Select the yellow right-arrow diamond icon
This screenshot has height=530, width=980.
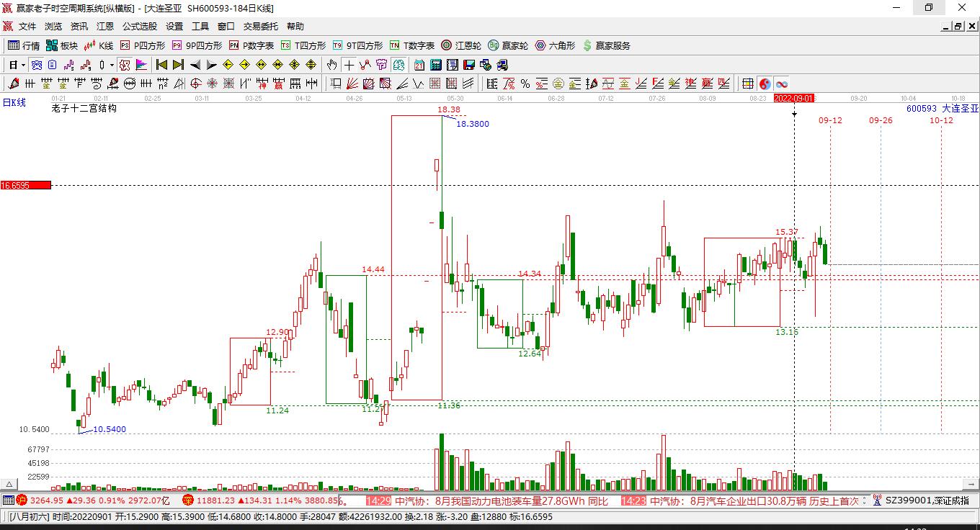[x=244, y=65]
